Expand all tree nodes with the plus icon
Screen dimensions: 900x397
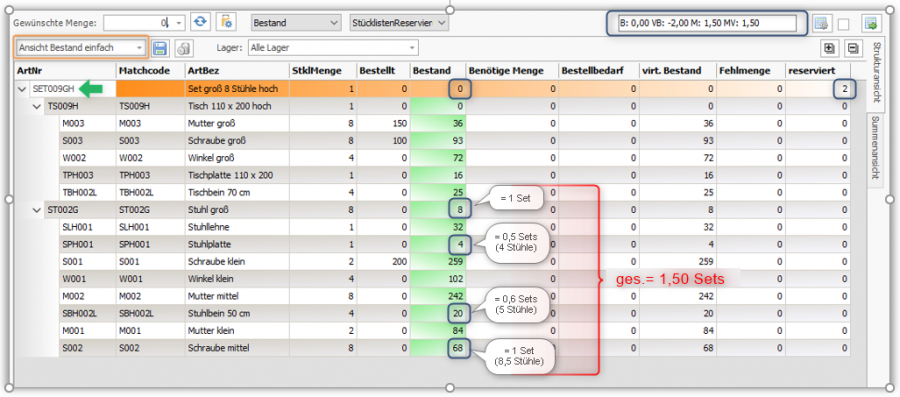pos(829,48)
